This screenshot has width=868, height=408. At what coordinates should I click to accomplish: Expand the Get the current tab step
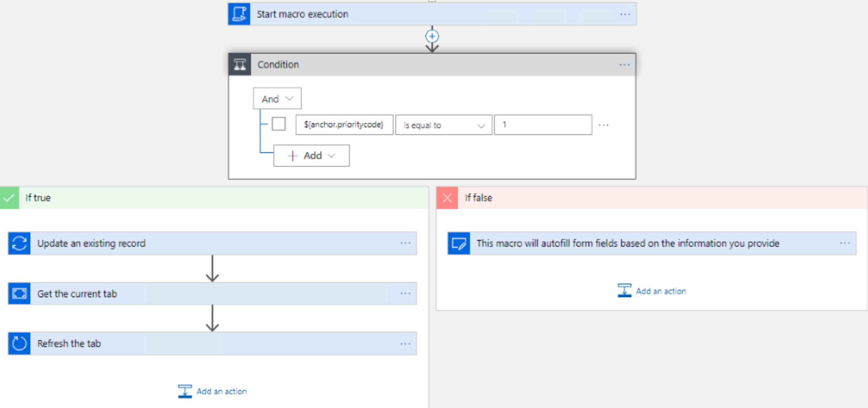(213, 293)
